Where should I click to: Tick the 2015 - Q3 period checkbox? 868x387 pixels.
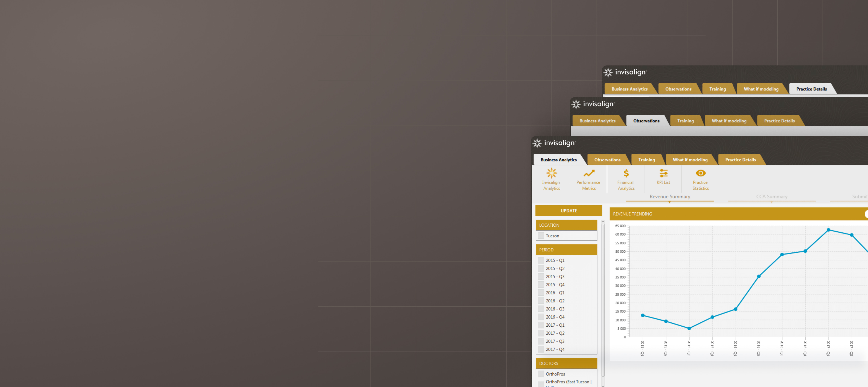541,276
